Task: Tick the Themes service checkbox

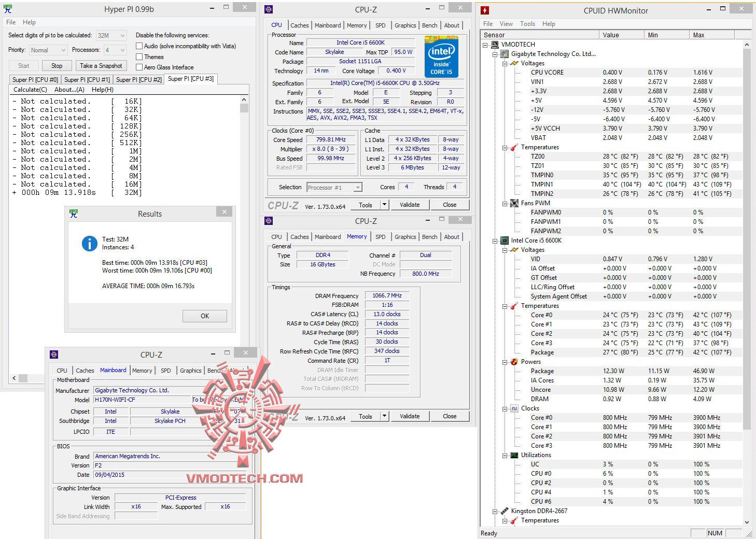Action: click(x=139, y=57)
